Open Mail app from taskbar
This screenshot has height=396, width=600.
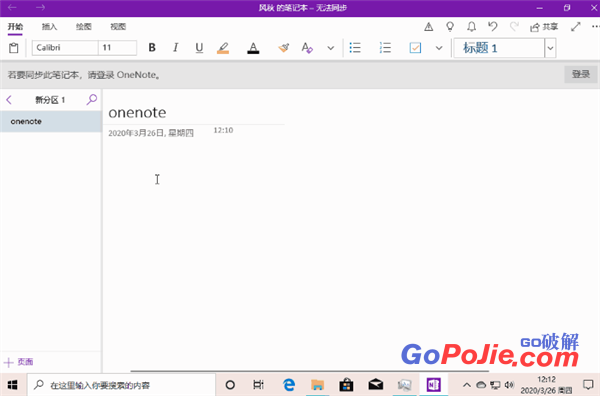tap(375, 385)
